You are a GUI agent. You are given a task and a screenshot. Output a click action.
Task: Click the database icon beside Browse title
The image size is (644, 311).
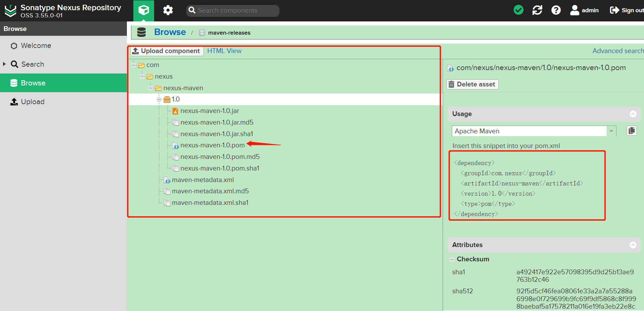point(141,32)
